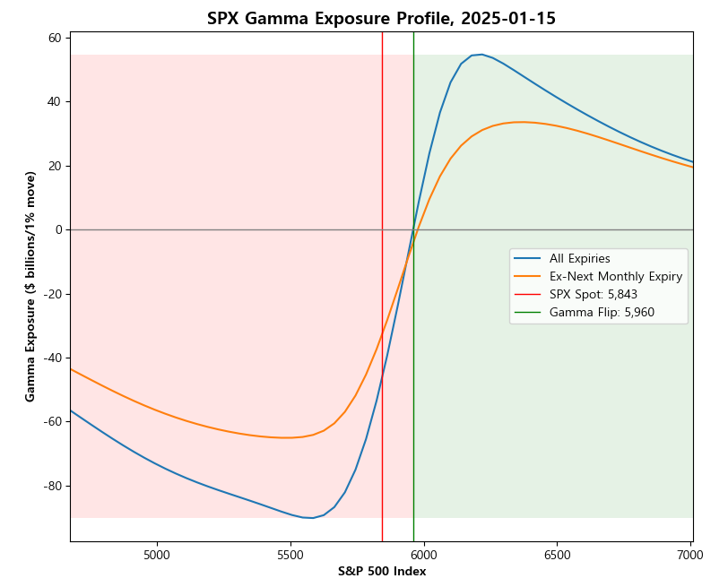
Task: Click the peak of the orange Ex-Next Monthly curve
Action: [x=520, y=122]
